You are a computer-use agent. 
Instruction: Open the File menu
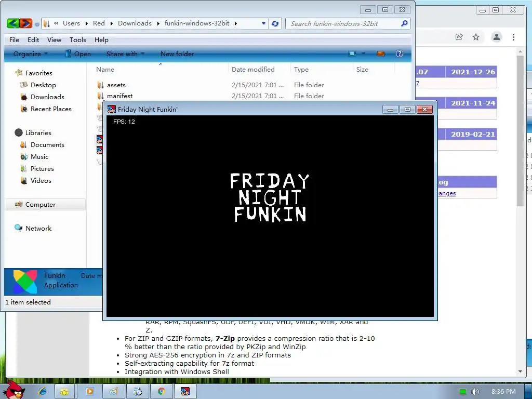pyautogui.click(x=14, y=39)
